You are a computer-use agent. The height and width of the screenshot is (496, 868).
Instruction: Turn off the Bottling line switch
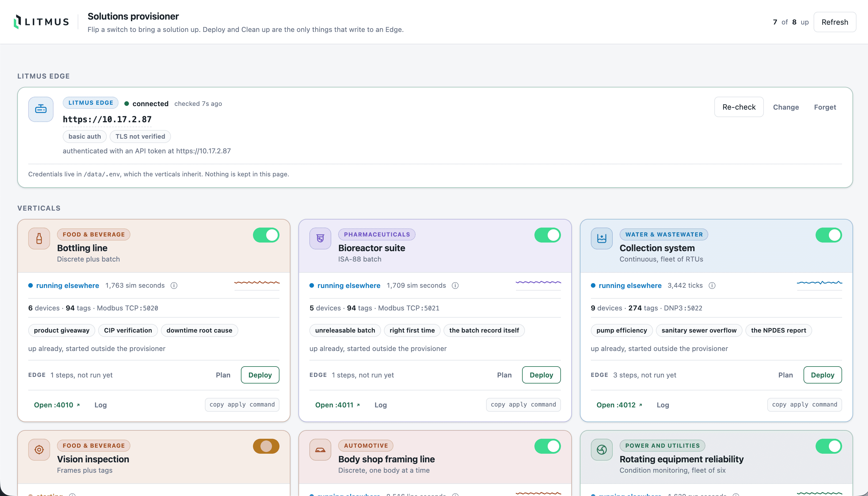[266, 235]
